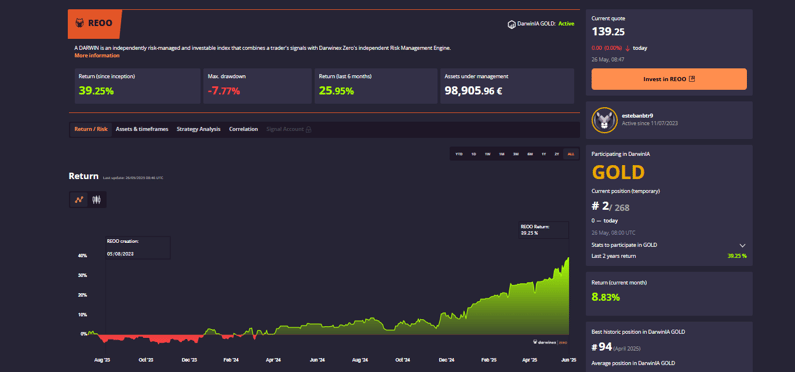795x372 pixels.
Task: Open the Return / Risk tab
Action: click(x=91, y=129)
